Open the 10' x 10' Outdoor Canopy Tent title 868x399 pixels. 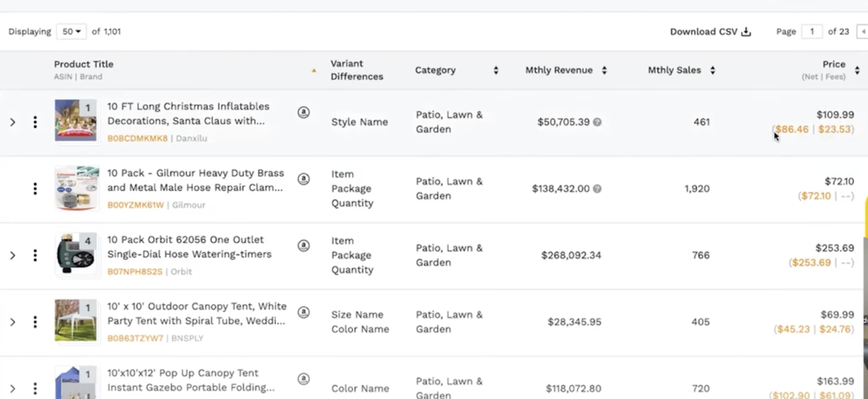(x=197, y=314)
